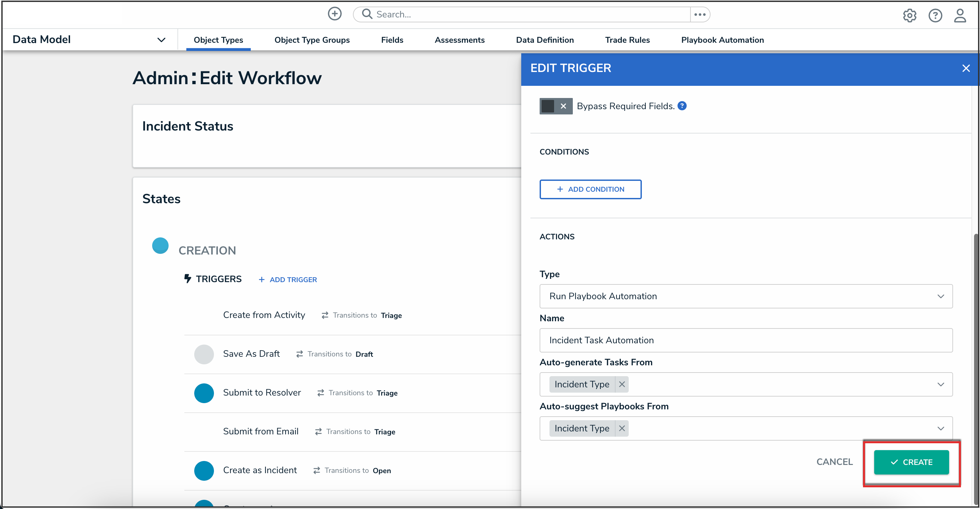
Task: Close the Edit Trigger panel
Action: click(966, 68)
